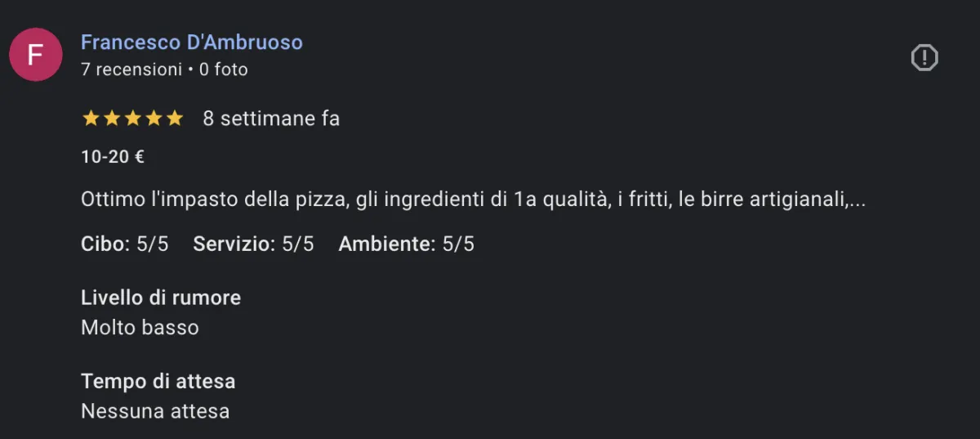Screen dimensions: 980x439
Task: Click the last yellow star in rating
Action: (175, 119)
